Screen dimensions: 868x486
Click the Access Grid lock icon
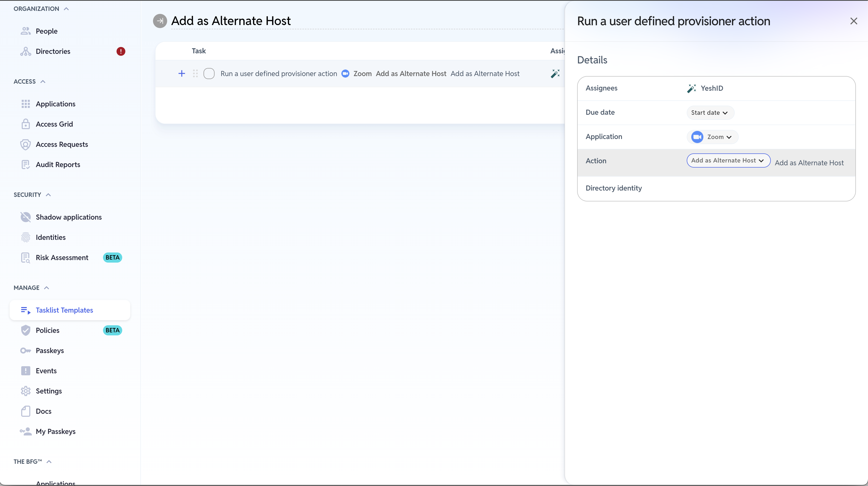pyautogui.click(x=25, y=124)
